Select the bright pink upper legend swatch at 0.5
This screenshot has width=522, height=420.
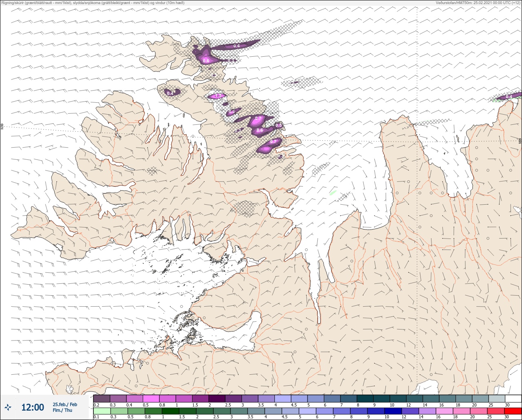click(151, 398)
